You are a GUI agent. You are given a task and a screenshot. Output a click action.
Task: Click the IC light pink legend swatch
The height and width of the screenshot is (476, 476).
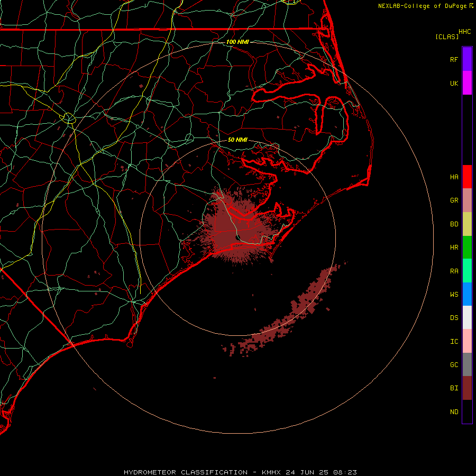click(467, 341)
